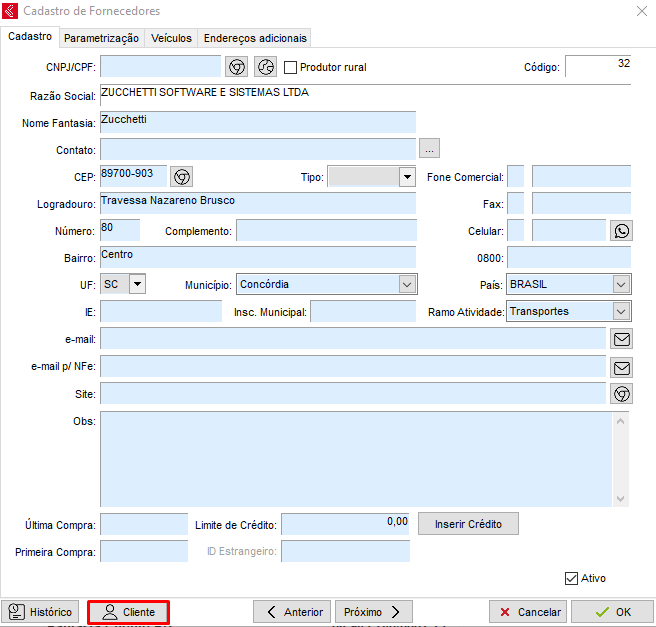Go to the Anterior record
The image size is (656, 627).
pyautogui.click(x=292, y=612)
